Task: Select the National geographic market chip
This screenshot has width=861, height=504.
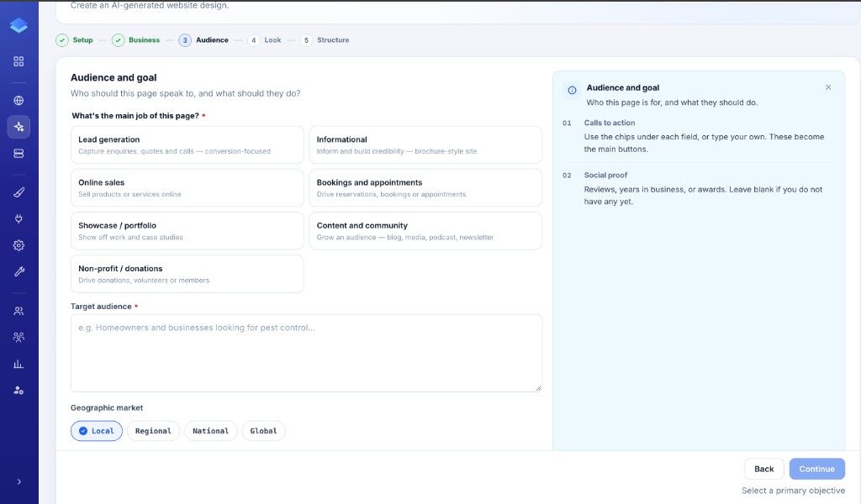Action: tap(211, 431)
